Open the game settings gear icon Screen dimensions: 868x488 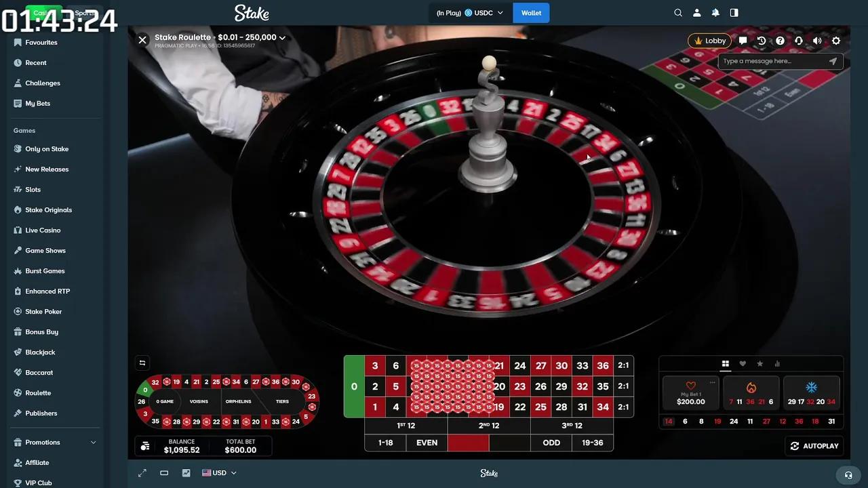[836, 41]
